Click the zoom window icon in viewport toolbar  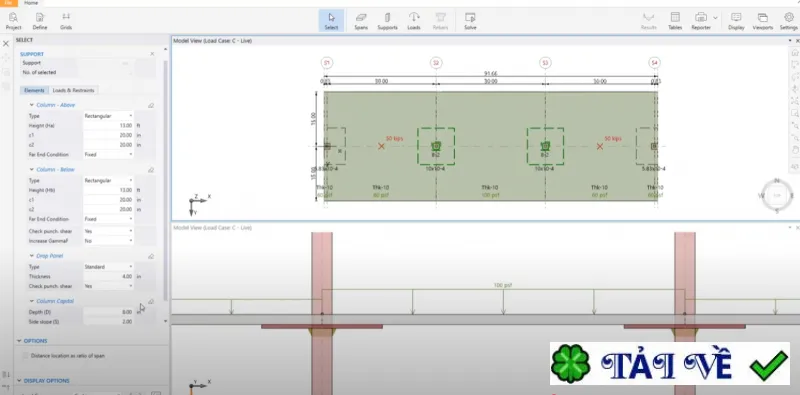click(794, 113)
